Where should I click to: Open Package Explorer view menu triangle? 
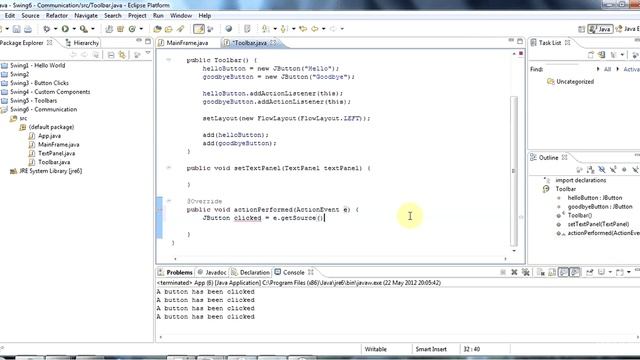point(148,53)
